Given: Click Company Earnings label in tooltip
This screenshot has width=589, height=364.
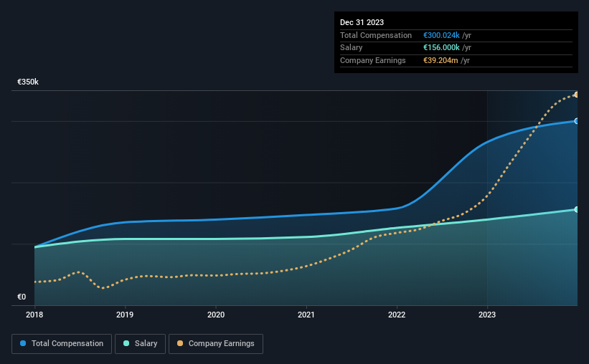Looking at the screenshot, I should (x=372, y=60).
